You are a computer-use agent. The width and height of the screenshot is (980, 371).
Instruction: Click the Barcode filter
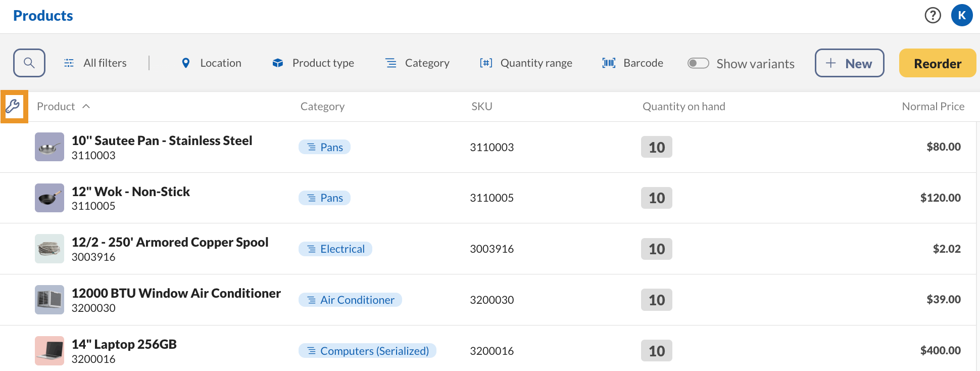click(x=633, y=63)
